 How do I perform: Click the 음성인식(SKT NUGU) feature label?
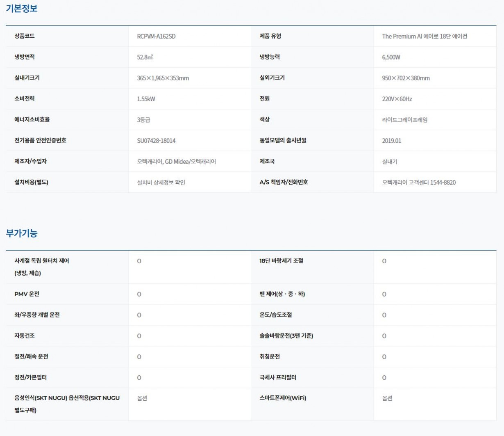click(67, 398)
